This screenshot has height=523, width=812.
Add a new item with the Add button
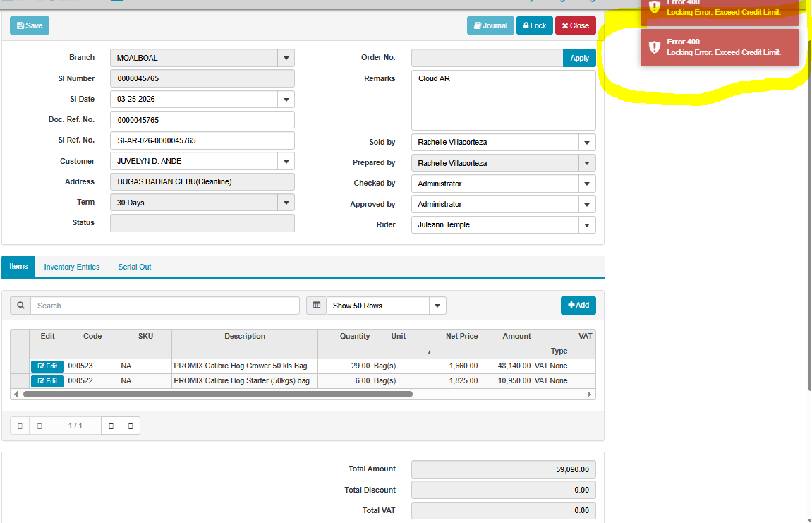pyautogui.click(x=578, y=306)
